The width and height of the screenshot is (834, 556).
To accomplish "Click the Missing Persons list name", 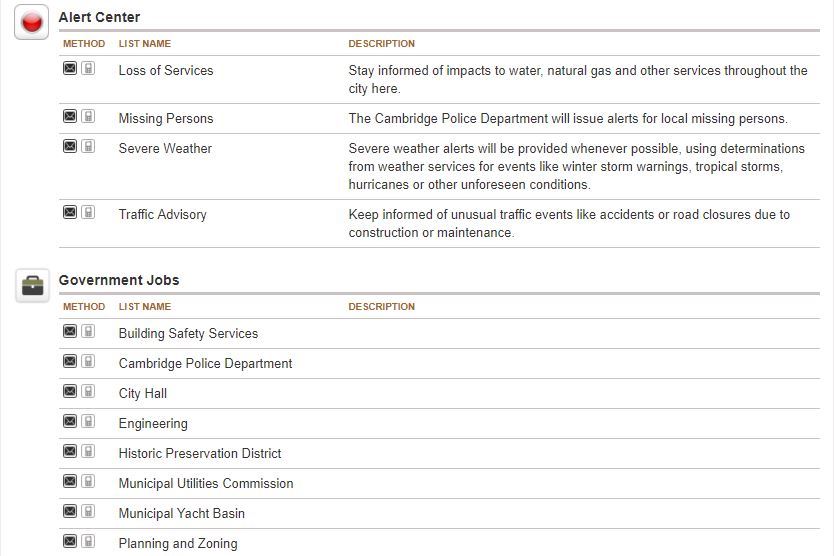I will click(x=166, y=118).
